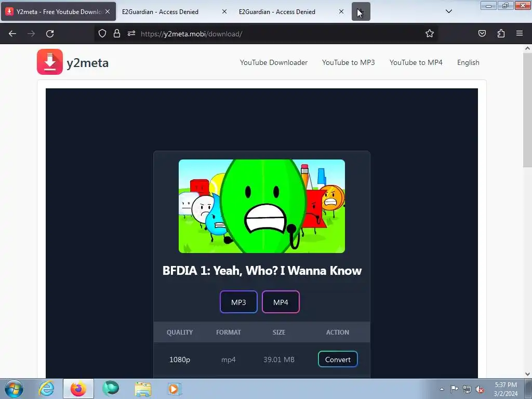Click the Firefox taskbar icon
Image resolution: width=532 pixels, height=399 pixels.
[x=78, y=389]
